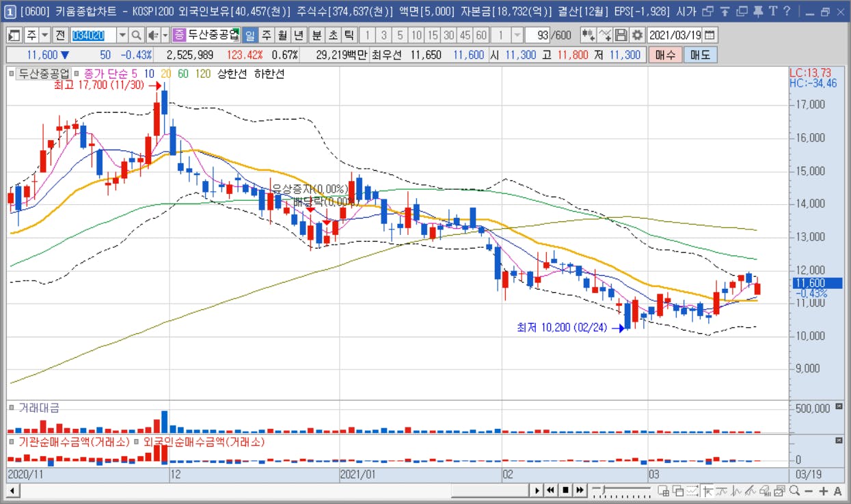
Task: Expand the 두산중공업 chart legend collapse box
Action: tap(11, 73)
